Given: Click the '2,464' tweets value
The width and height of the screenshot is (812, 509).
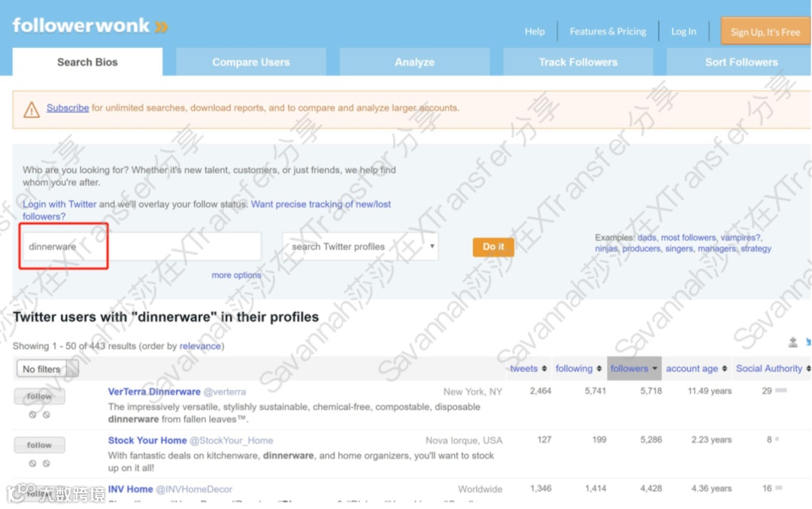Looking at the screenshot, I should tap(541, 391).
